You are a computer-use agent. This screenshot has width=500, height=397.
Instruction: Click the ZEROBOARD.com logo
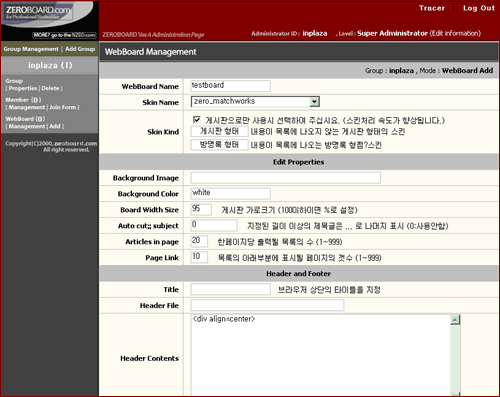38,12
